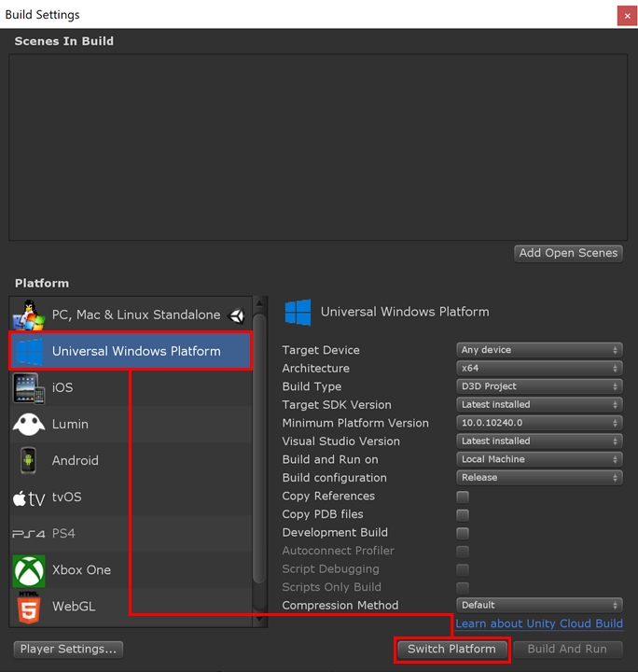This screenshot has height=672, width=638.
Task: Select the iOS platform row
Action: (131, 388)
